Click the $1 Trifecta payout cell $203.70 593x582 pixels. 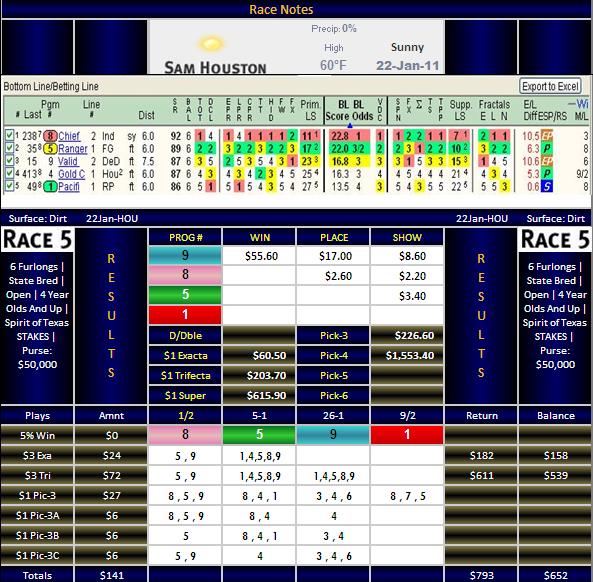(x=259, y=376)
